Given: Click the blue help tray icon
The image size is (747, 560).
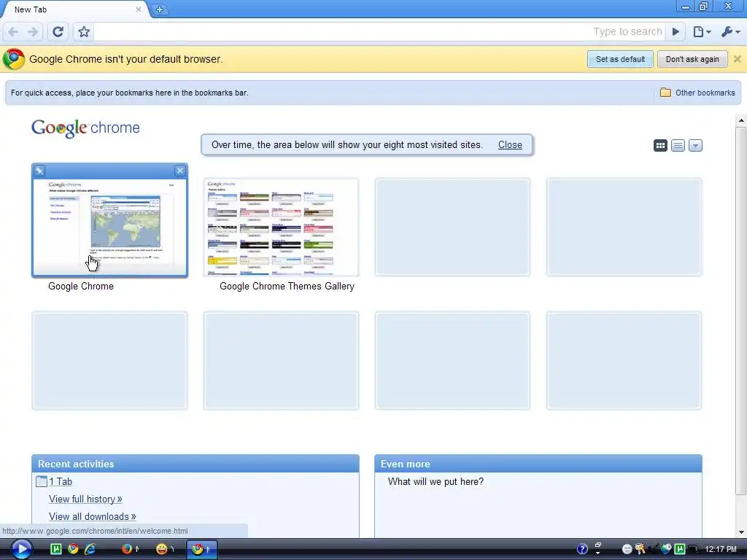Looking at the screenshot, I should (x=582, y=549).
